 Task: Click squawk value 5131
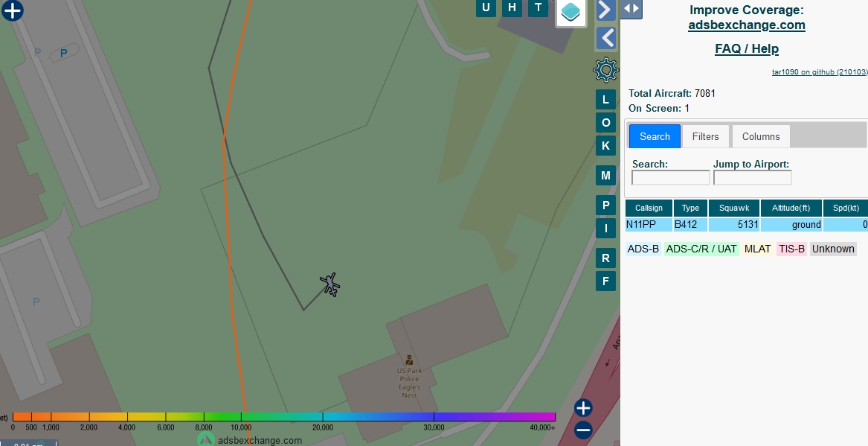(734, 224)
